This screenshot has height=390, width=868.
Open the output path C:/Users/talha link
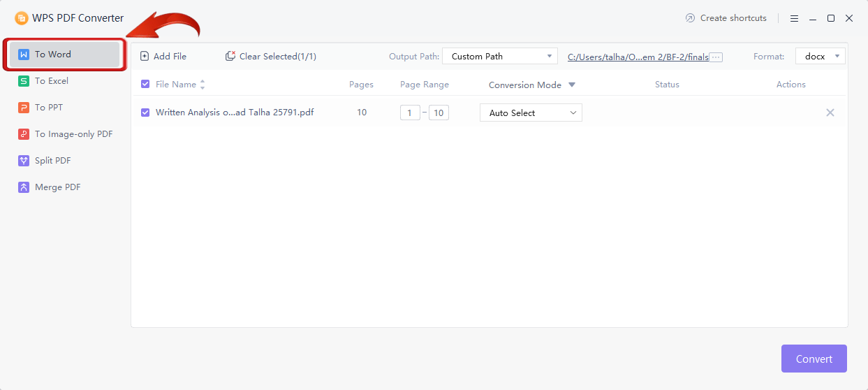click(638, 57)
